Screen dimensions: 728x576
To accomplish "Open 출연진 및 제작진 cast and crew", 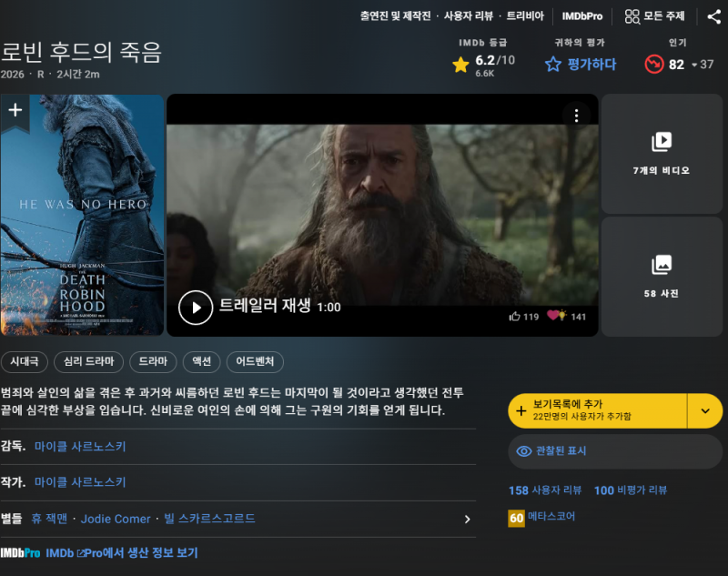I will (396, 16).
